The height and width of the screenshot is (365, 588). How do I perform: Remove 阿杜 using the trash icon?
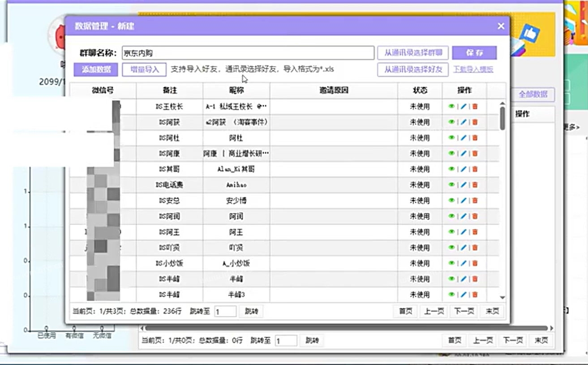click(475, 138)
